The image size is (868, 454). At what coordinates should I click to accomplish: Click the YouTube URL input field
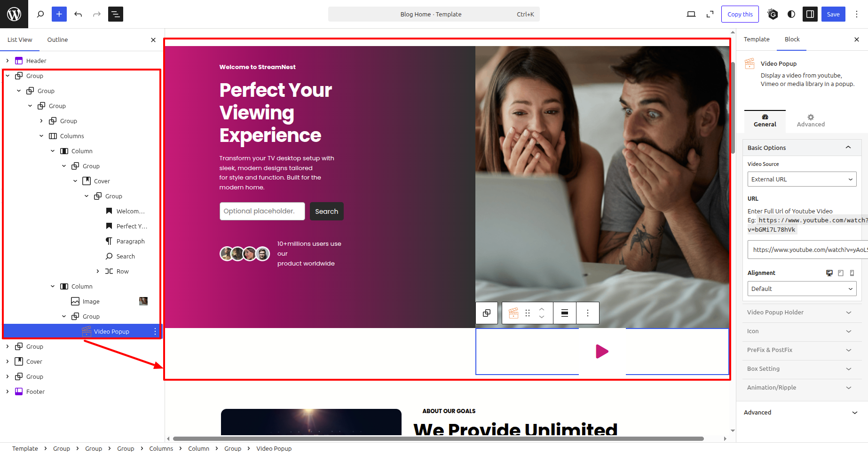click(x=808, y=250)
